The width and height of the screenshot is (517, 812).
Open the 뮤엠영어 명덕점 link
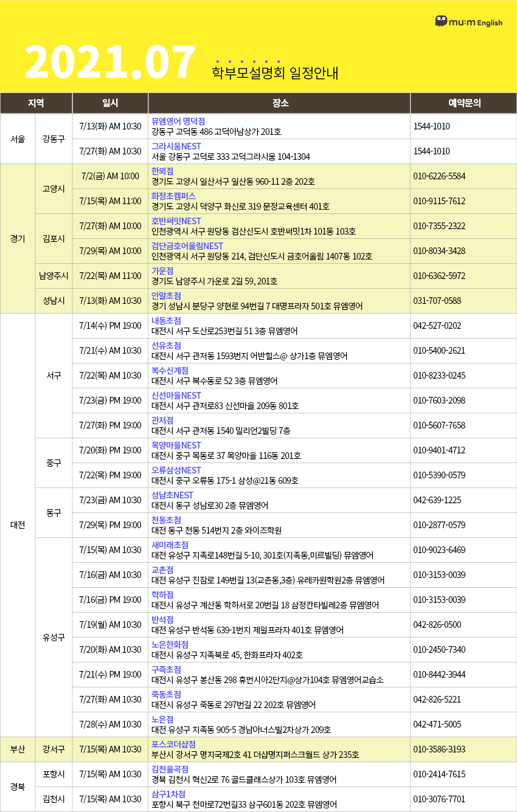point(178,121)
